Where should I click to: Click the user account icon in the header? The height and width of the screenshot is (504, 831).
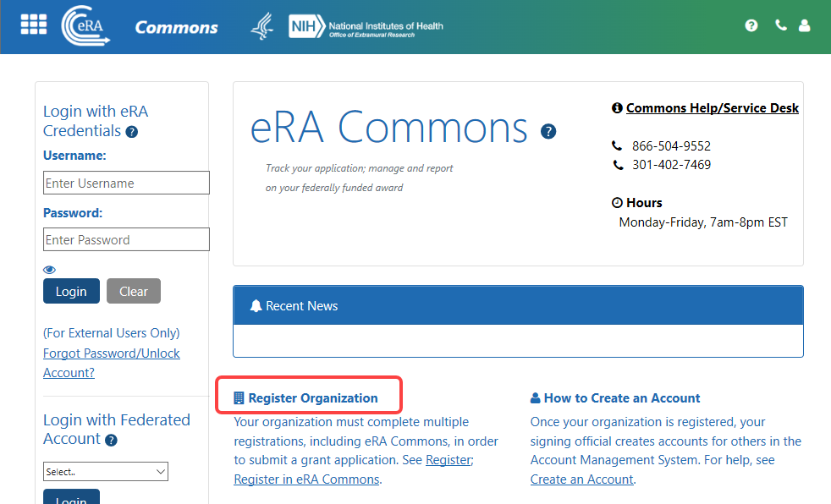click(x=804, y=25)
